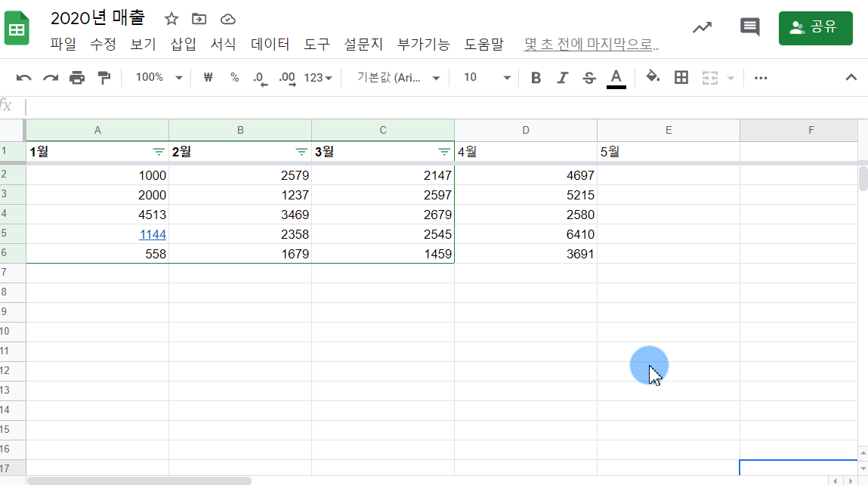
Task: Redo the last action
Action: click(x=51, y=78)
